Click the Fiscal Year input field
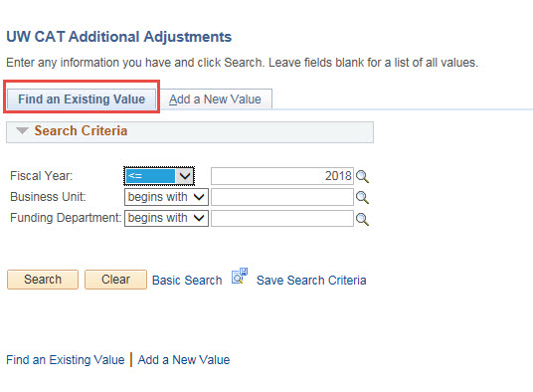Viewport: 533px width, 392px height. (282, 176)
